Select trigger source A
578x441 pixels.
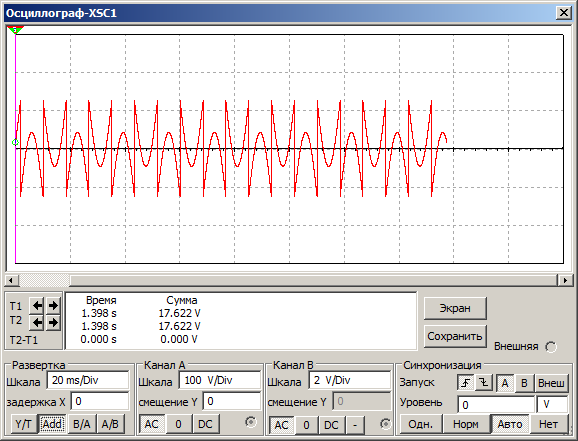coord(505,383)
